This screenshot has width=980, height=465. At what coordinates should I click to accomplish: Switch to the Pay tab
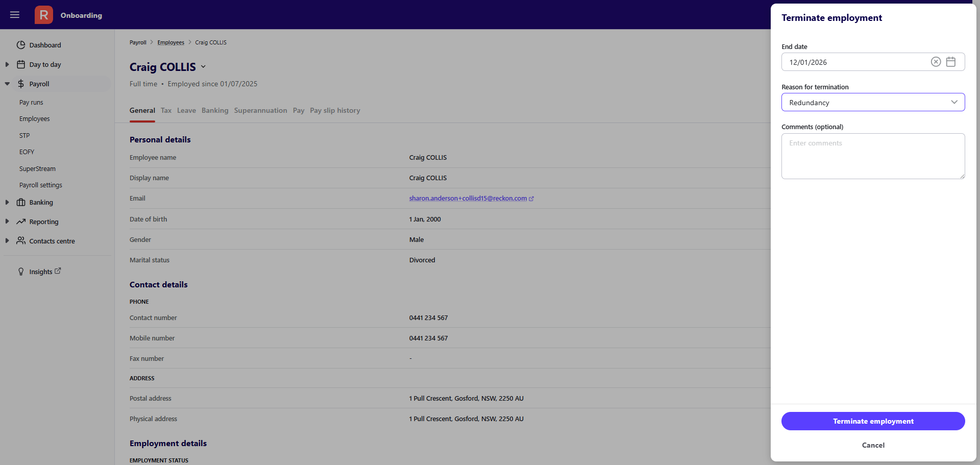tap(299, 110)
